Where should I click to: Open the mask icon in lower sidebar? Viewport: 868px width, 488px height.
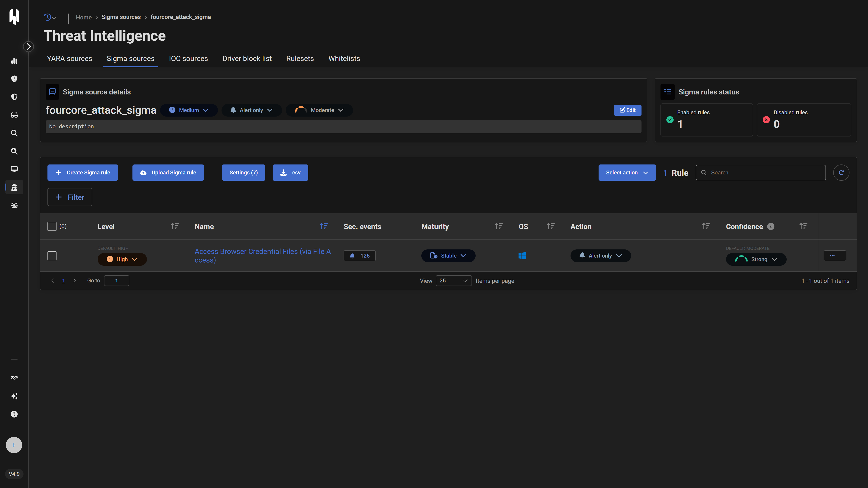click(x=14, y=378)
